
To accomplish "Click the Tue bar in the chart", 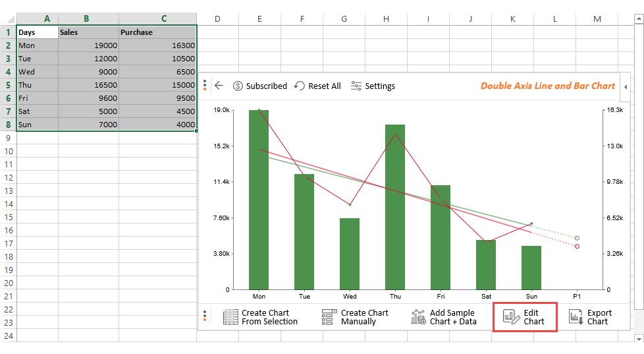I will (304, 232).
